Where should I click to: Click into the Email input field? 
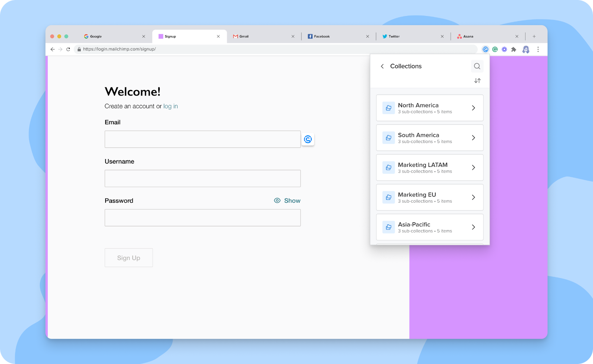click(203, 139)
